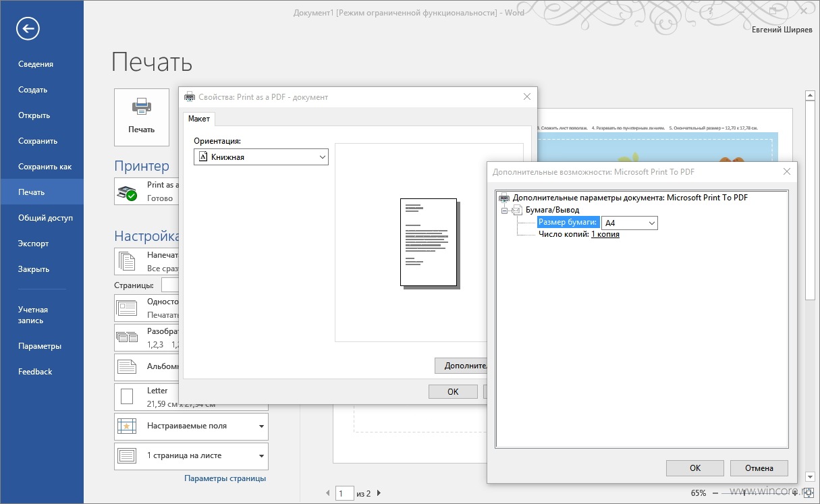Open the Настраиваемые поля dropdown
The image size is (820, 504).
coord(191,426)
